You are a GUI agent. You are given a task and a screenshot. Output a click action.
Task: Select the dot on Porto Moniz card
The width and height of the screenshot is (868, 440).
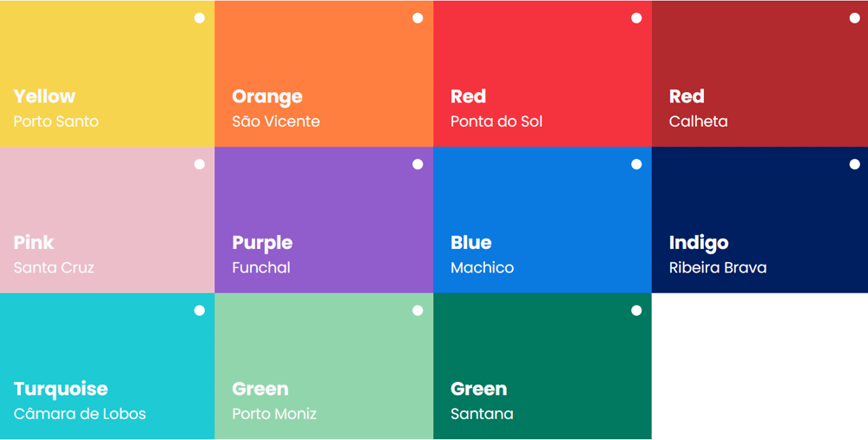point(418,311)
